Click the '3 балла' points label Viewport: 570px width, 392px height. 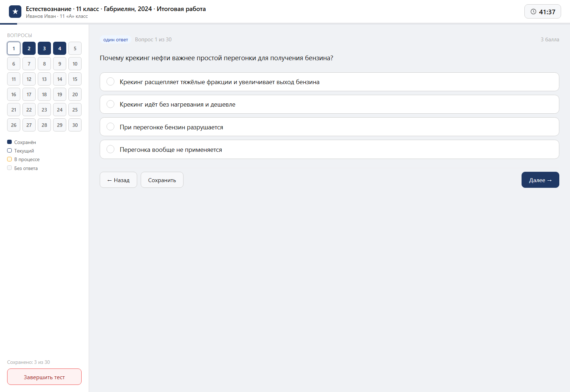click(x=550, y=40)
